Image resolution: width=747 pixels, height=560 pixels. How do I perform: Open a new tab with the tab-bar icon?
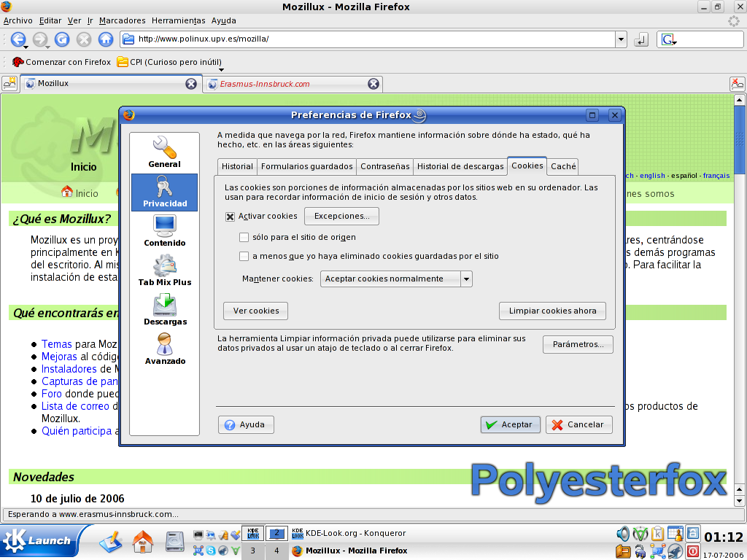click(x=9, y=83)
